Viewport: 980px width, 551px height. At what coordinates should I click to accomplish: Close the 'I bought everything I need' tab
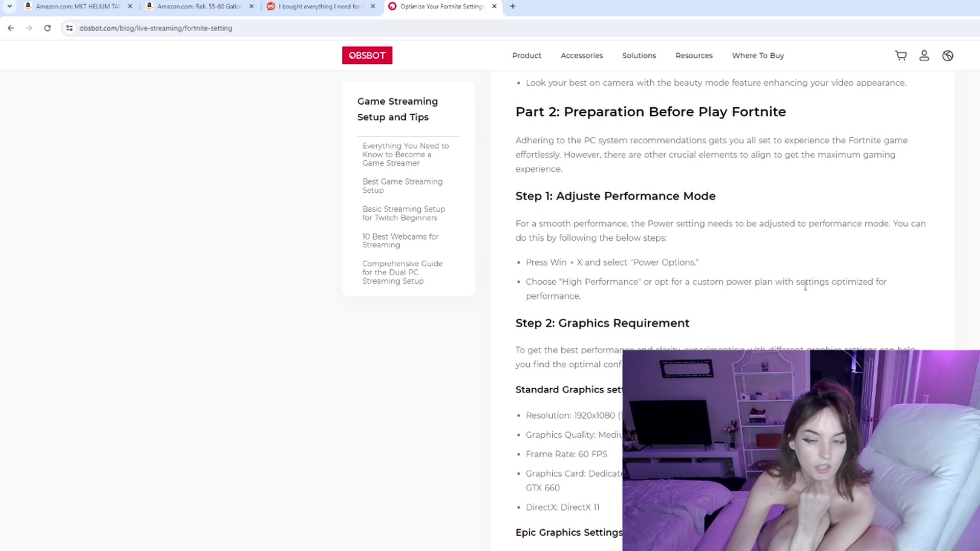pyautogui.click(x=373, y=6)
